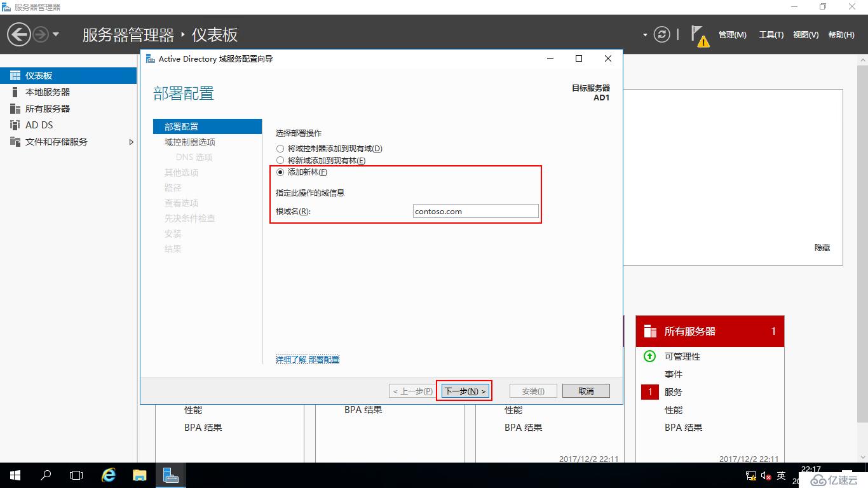868x488 pixels.
Task: Click 服务 in 所有服务器 tile
Action: coord(674,392)
